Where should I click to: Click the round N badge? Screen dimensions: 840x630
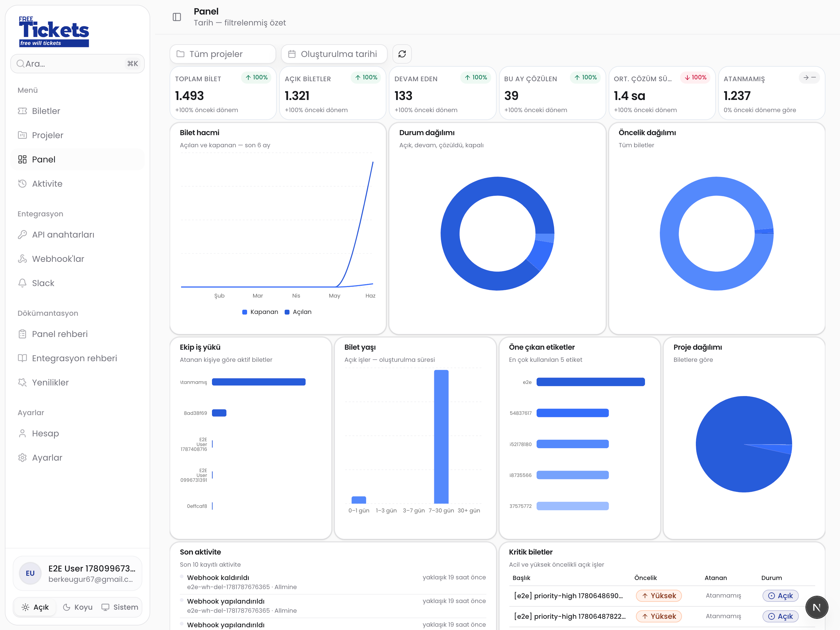[x=816, y=607]
